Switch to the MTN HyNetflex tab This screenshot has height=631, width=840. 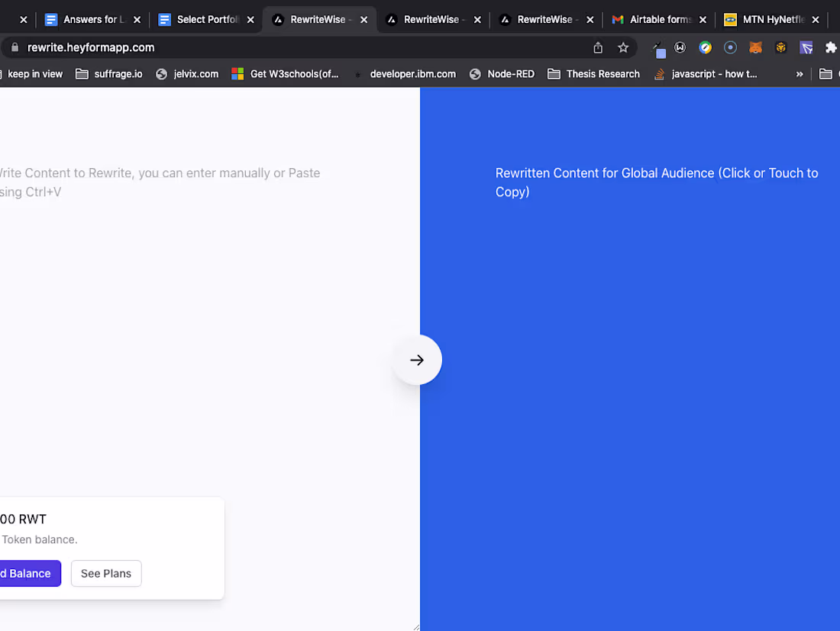[x=771, y=20]
